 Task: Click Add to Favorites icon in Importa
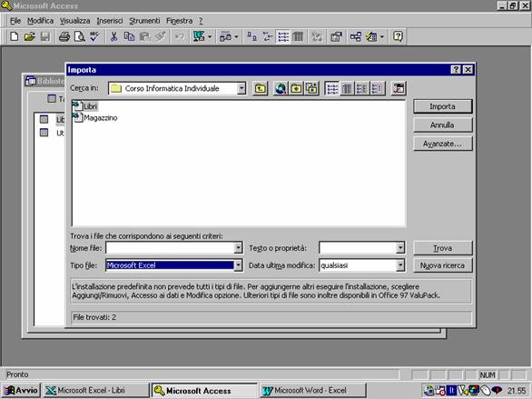[x=311, y=89]
